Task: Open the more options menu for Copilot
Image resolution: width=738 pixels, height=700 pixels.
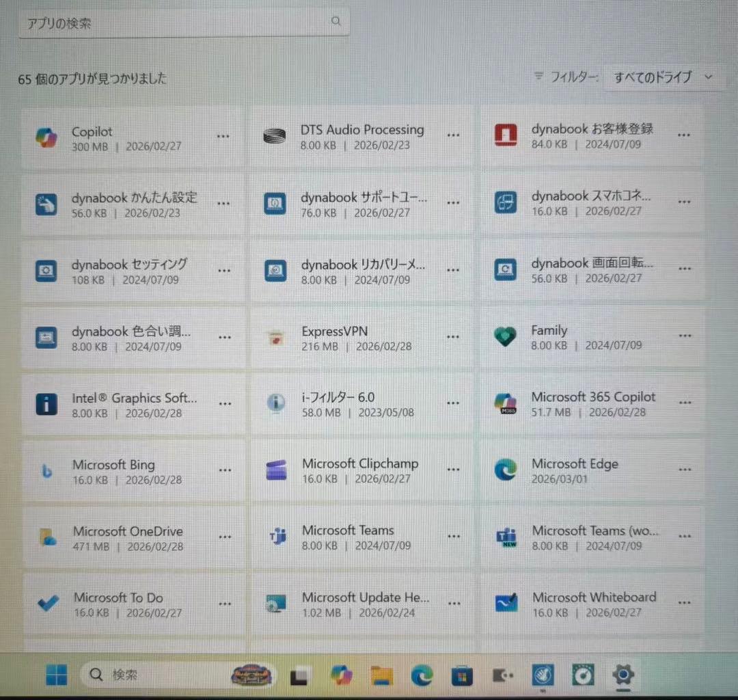Action: (223, 137)
